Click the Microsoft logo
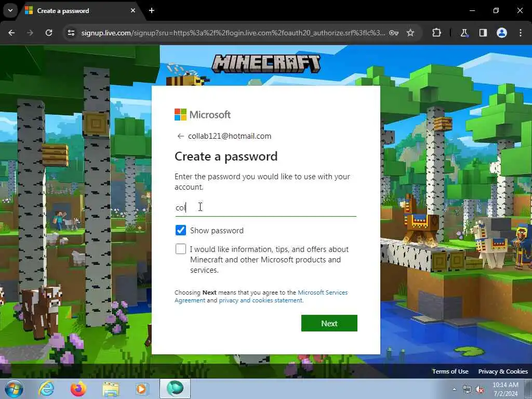Viewport: 532px width, 399px height. (x=203, y=115)
